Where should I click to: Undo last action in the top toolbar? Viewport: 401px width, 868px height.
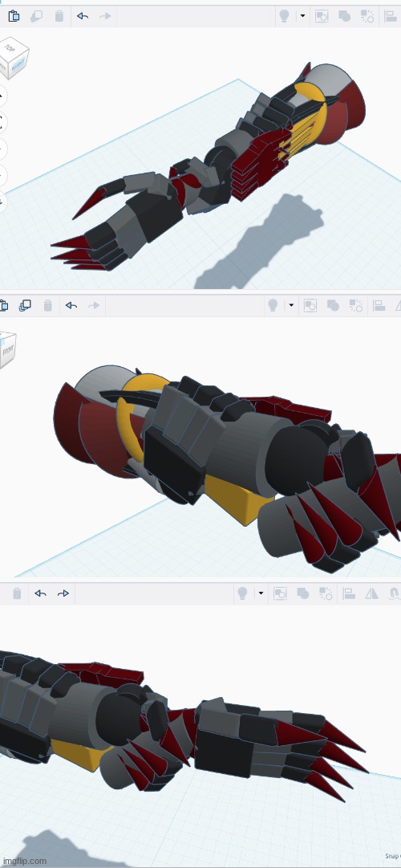83,16
